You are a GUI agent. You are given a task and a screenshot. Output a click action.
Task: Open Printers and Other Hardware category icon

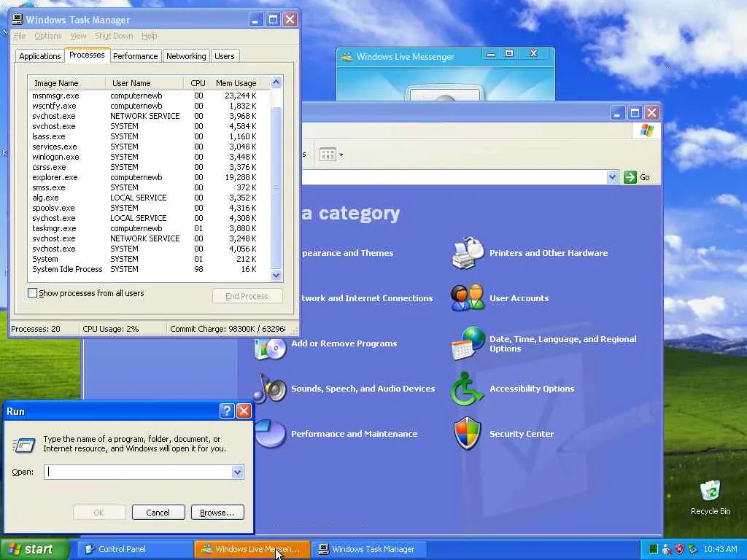(468, 253)
